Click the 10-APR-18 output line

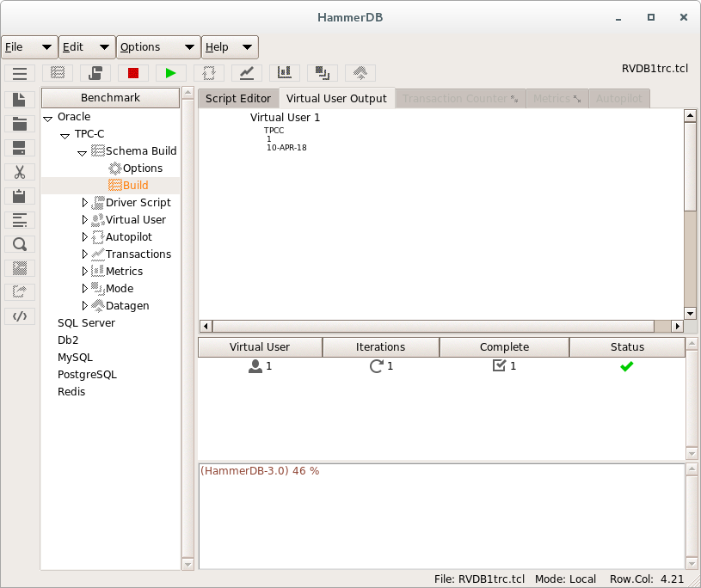pos(286,148)
